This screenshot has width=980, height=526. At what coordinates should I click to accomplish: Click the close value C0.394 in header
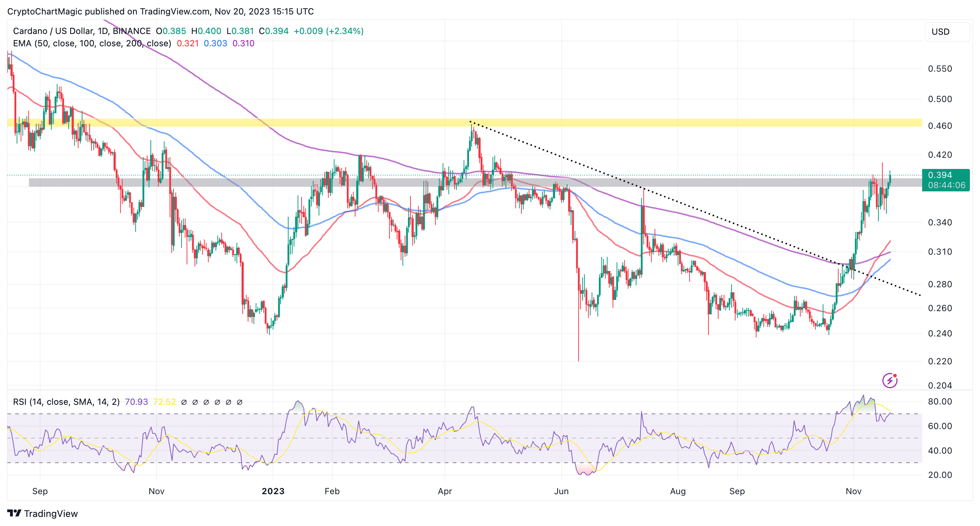point(273,31)
